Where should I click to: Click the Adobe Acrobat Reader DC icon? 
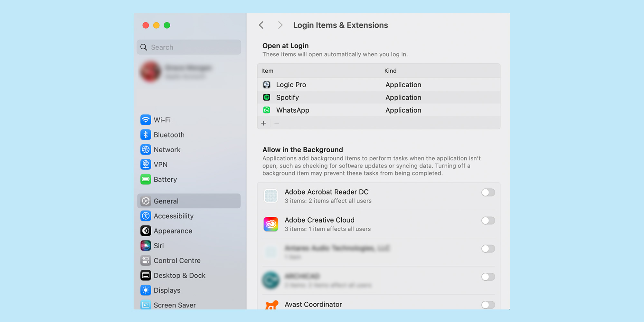click(271, 196)
